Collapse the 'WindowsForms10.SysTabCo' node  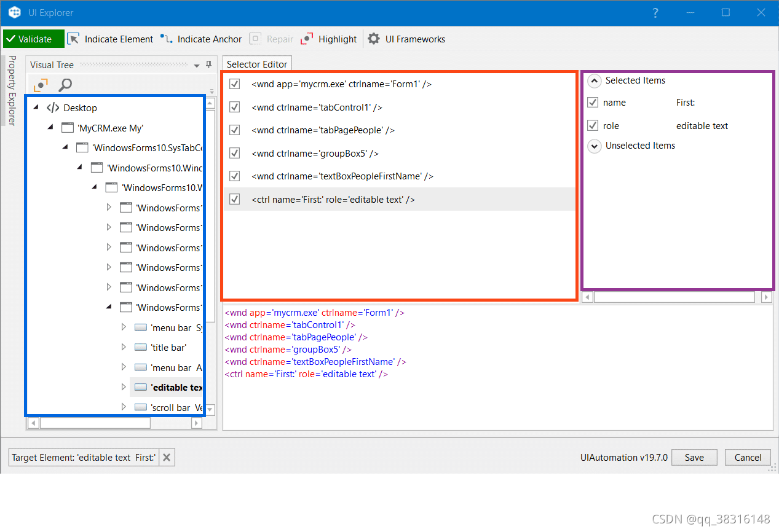66,148
